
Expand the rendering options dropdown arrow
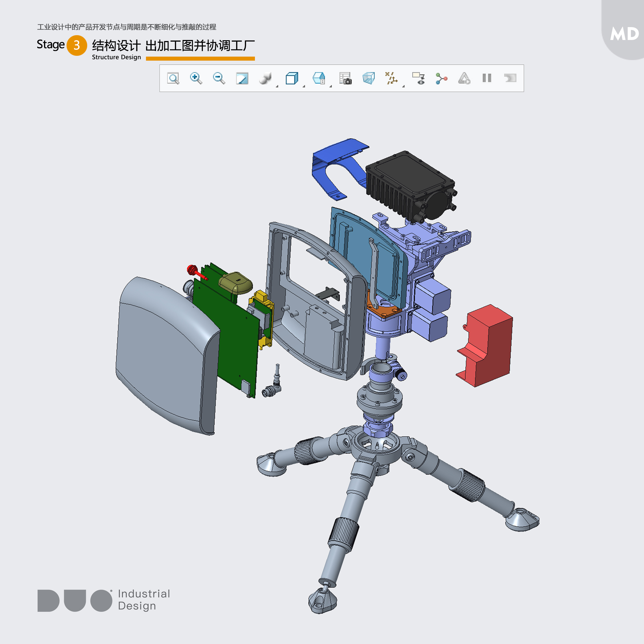277,86
